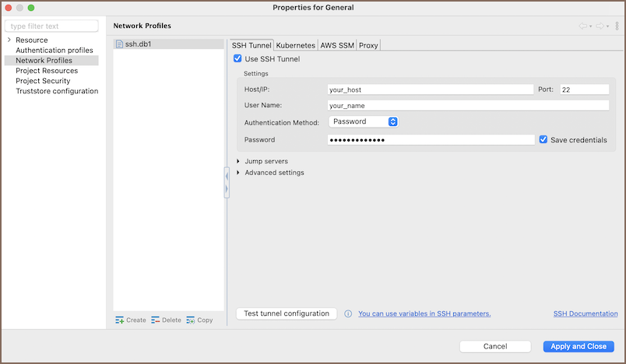Click the Copy profile icon
This screenshot has height=364, width=626.
click(191, 320)
